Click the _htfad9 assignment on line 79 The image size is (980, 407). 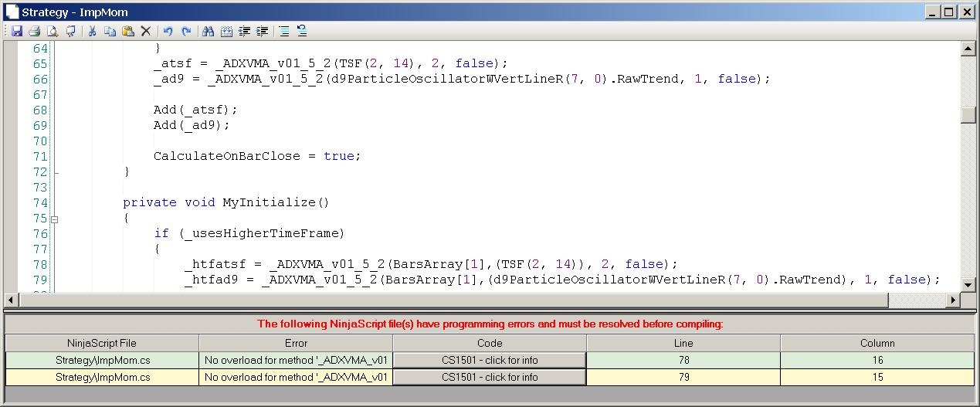click(x=562, y=280)
